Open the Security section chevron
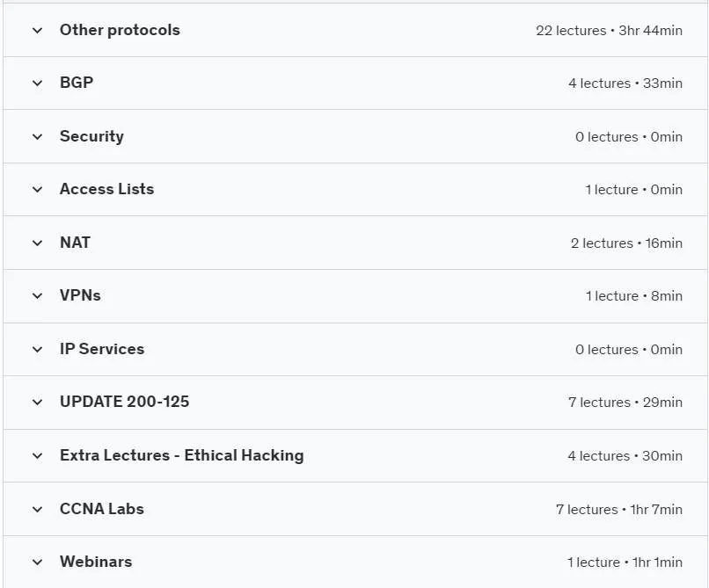 [x=38, y=136]
